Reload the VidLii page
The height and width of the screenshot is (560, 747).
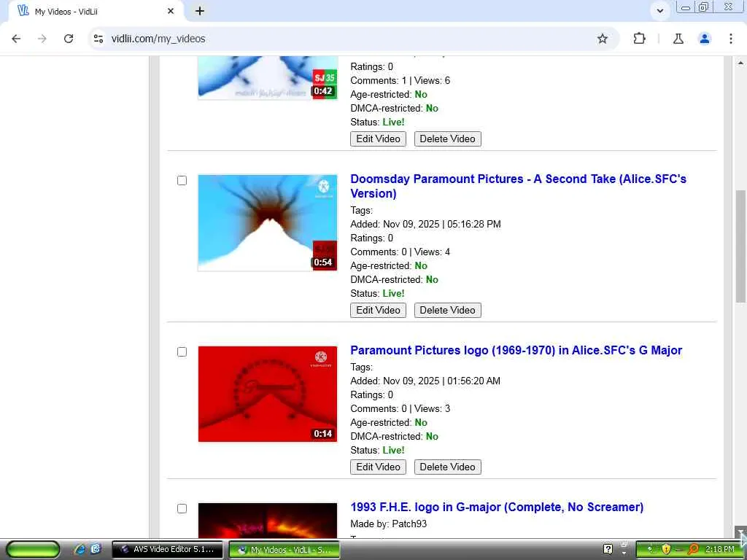point(69,39)
